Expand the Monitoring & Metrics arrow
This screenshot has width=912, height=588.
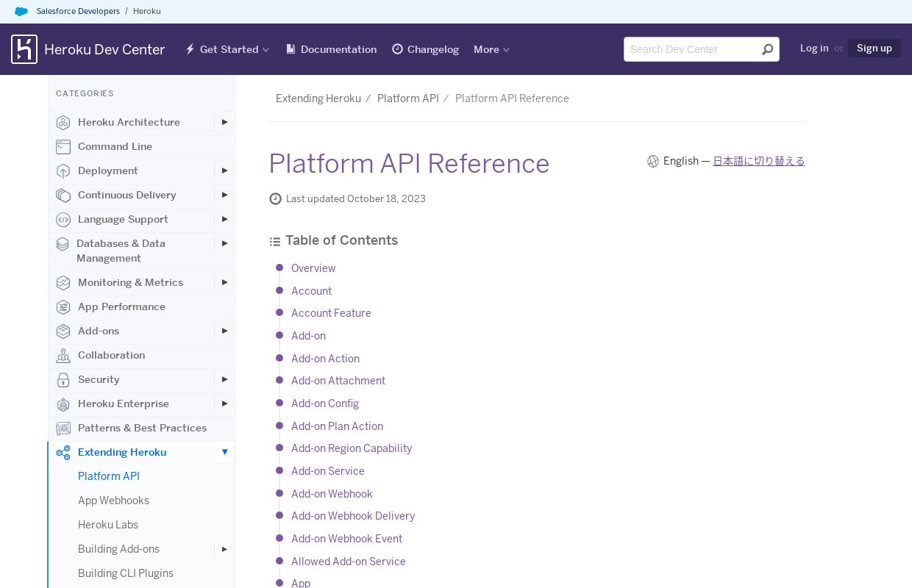click(224, 282)
